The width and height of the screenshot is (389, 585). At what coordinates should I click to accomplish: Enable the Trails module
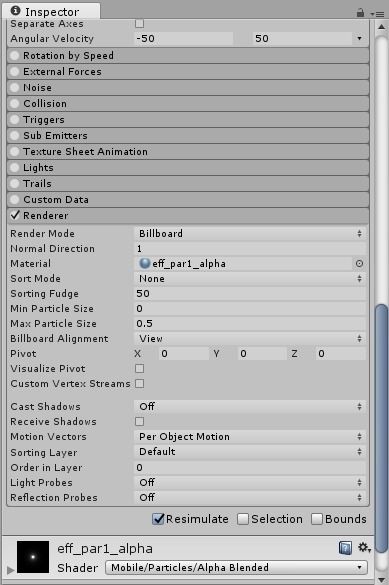coord(15,184)
